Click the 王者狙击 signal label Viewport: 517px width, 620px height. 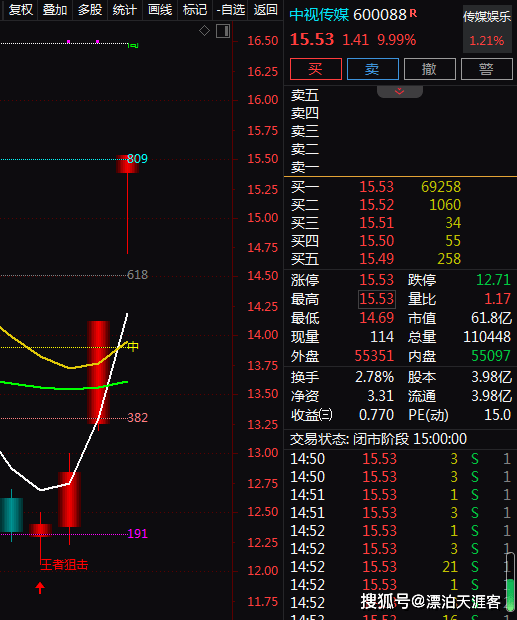[64, 564]
